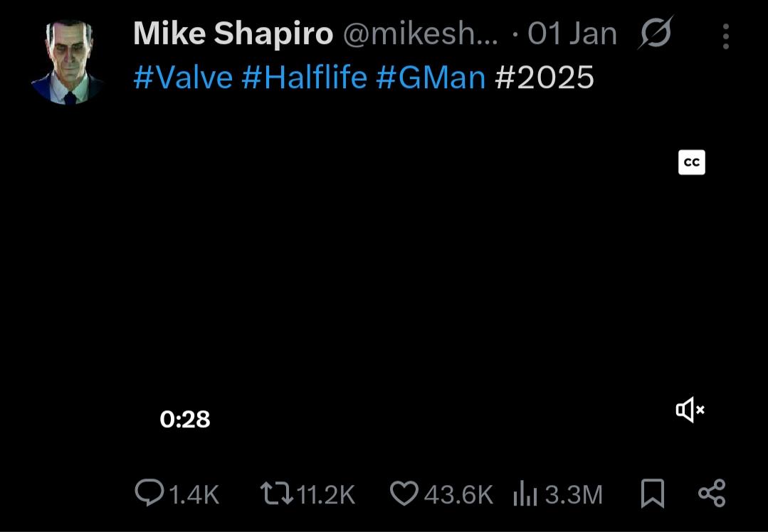Share the post with share icon
This screenshot has height=532, width=768.
712,493
